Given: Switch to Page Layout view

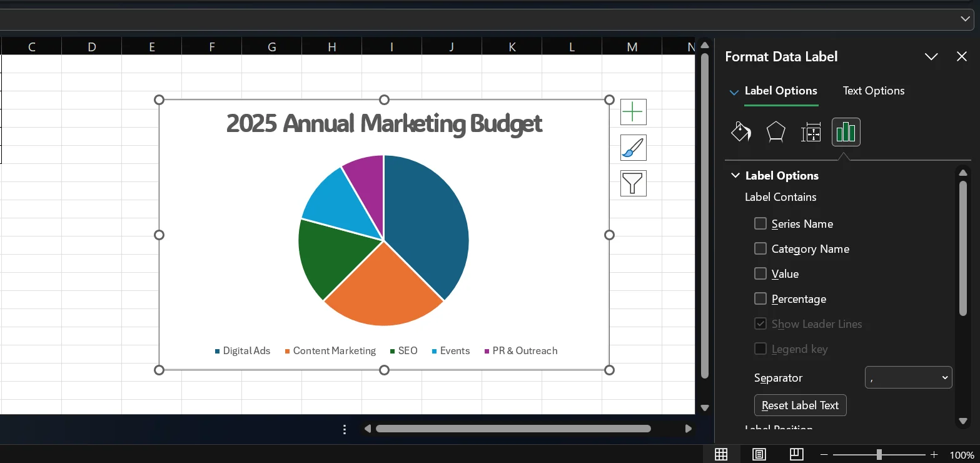Looking at the screenshot, I should coord(759,454).
